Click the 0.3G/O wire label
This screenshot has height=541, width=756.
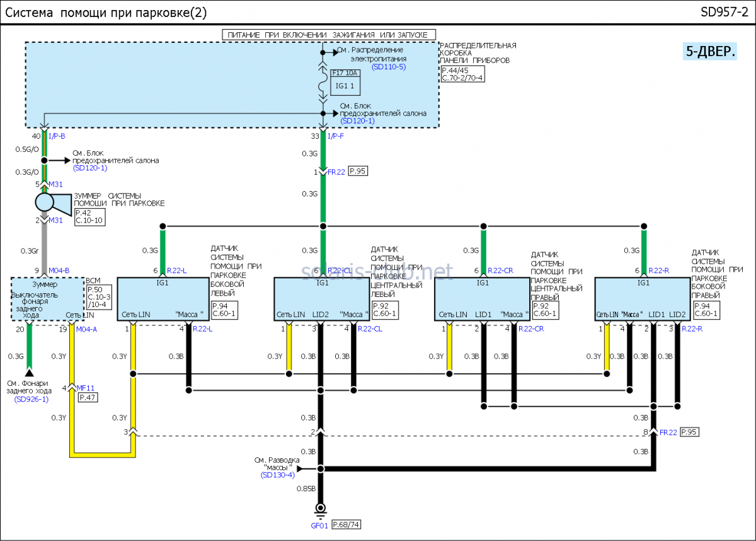[27, 172]
